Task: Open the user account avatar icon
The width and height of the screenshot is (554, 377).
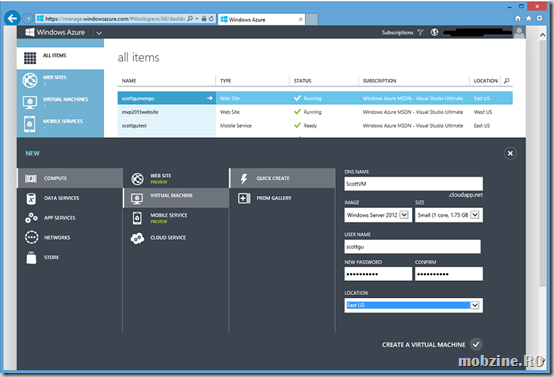Action: pyautogui.click(x=519, y=33)
